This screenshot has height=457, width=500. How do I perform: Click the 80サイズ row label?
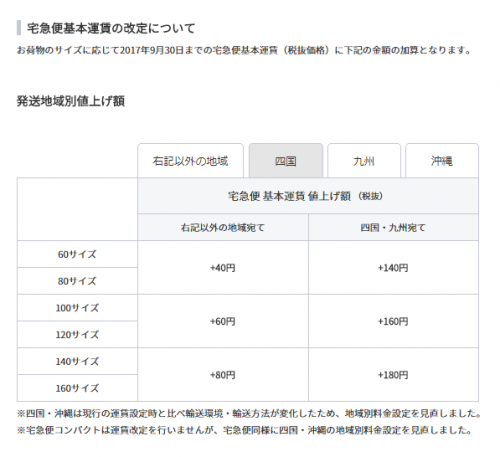point(77,281)
